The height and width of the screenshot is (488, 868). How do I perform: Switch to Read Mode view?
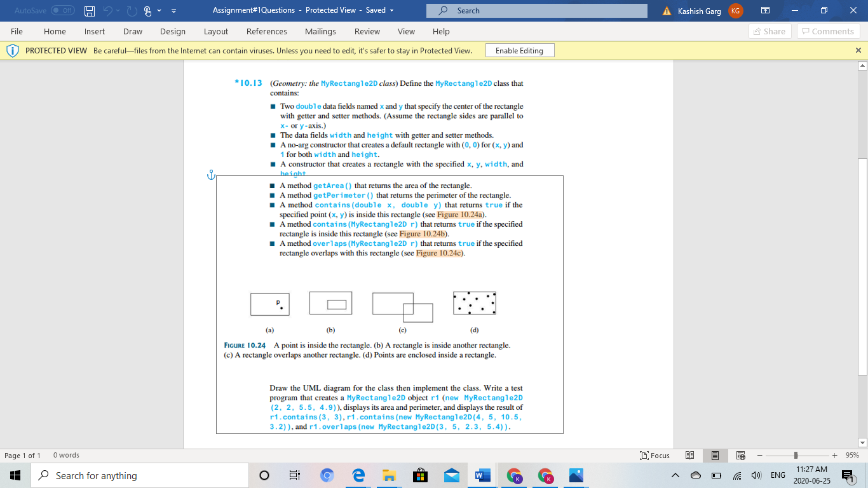689,455
